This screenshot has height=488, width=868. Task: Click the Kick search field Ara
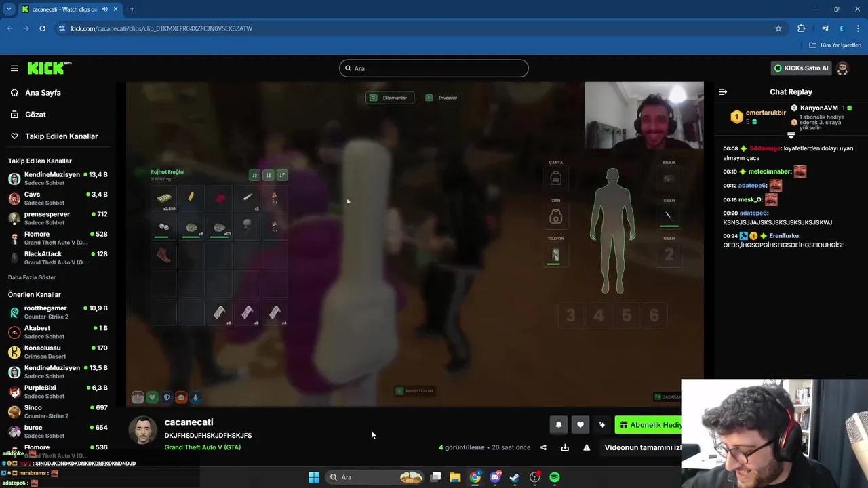[434, 68]
